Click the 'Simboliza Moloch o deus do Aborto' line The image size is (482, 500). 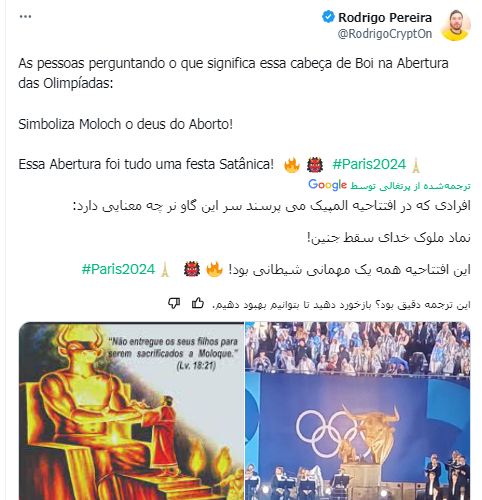[x=125, y=124]
